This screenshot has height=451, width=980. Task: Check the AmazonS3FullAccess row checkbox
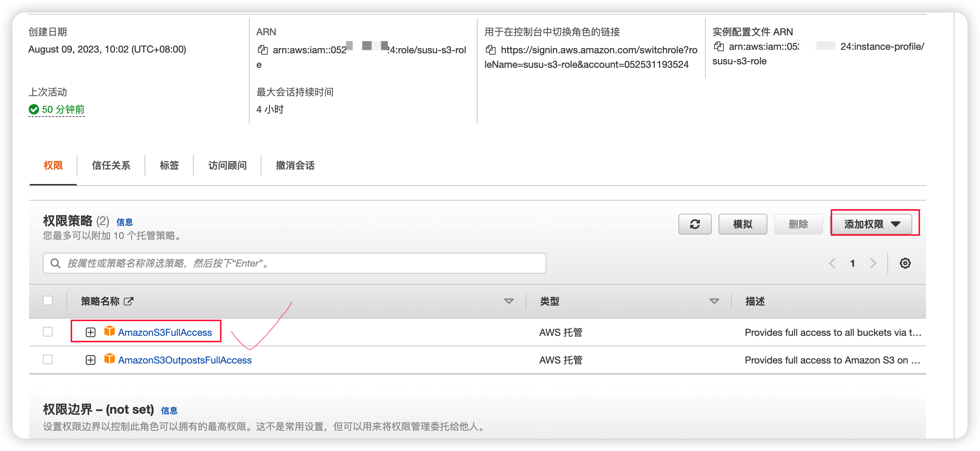pyautogui.click(x=48, y=331)
